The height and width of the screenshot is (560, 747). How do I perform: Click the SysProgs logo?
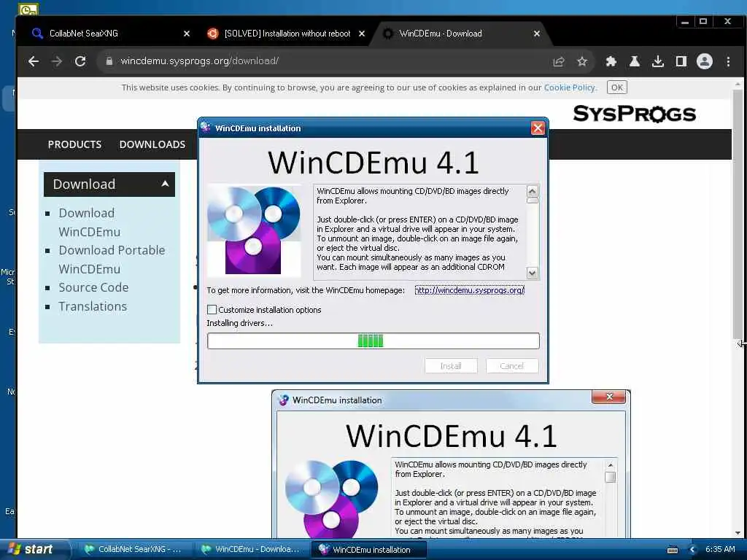coord(634,114)
